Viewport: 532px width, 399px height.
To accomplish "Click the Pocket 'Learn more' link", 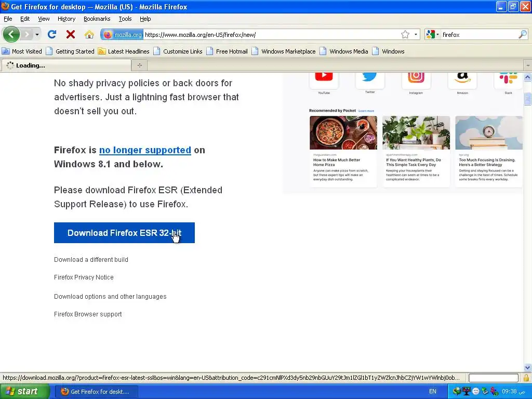I will [366, 111].
